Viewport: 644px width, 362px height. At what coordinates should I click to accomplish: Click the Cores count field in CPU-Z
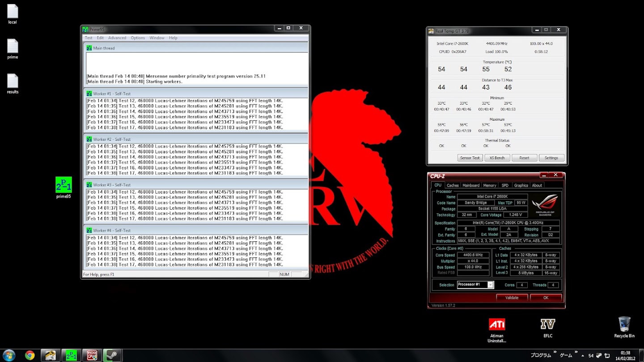pos(522,285)
